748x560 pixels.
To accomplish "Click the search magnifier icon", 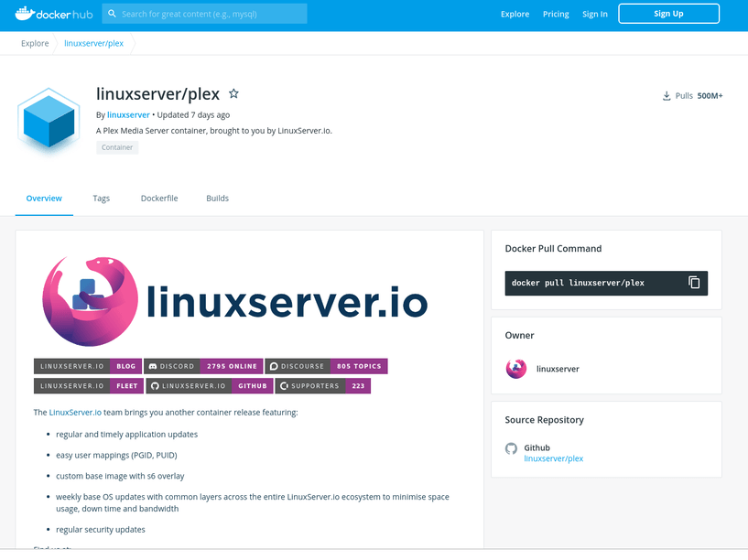I will coord(112,14).
